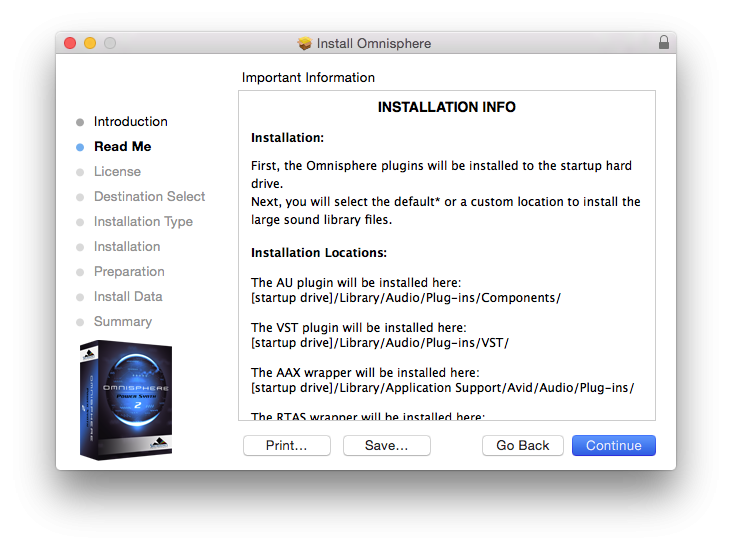732x550 pixels.
Task: Select the Read Me step
Action: [x=122, y=147]
